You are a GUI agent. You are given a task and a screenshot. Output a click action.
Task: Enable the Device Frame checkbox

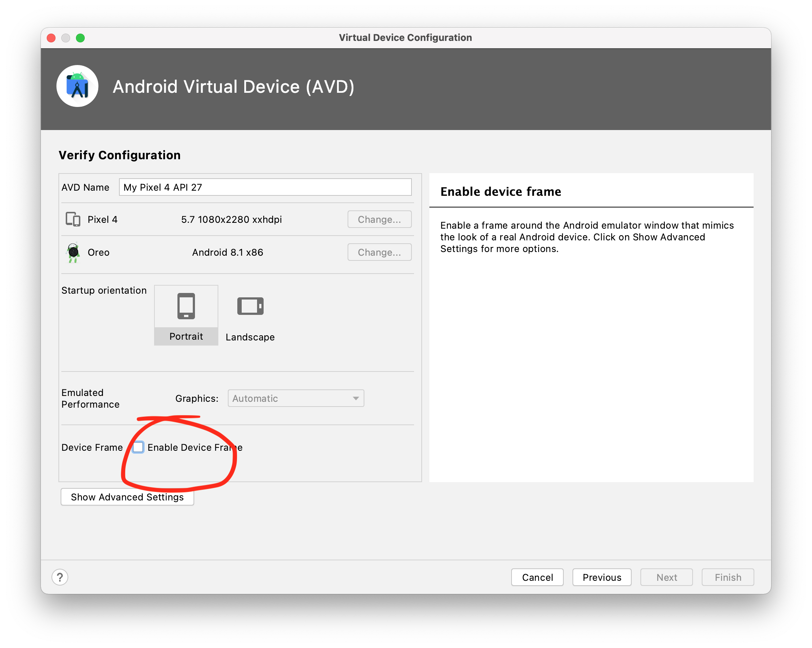pos(138,447)
